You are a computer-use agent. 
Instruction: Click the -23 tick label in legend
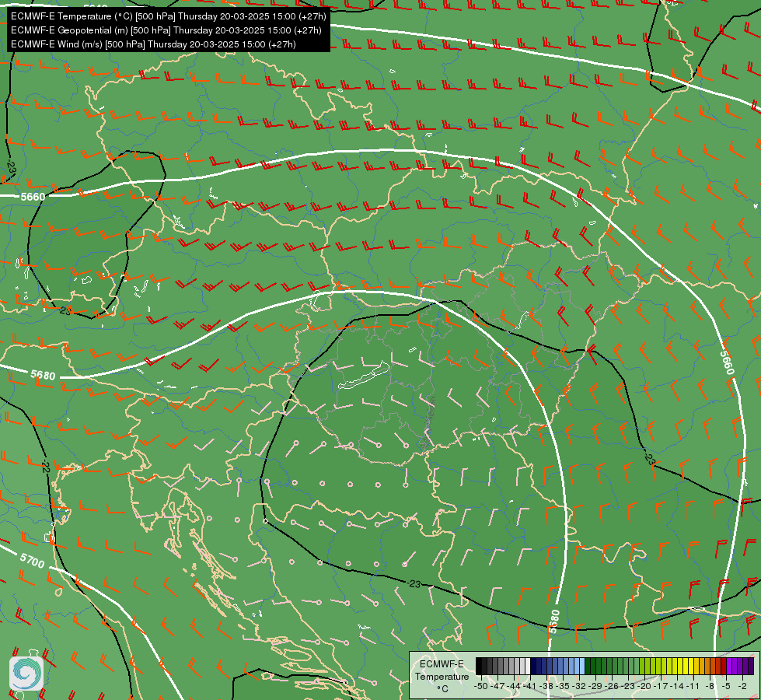628,687
